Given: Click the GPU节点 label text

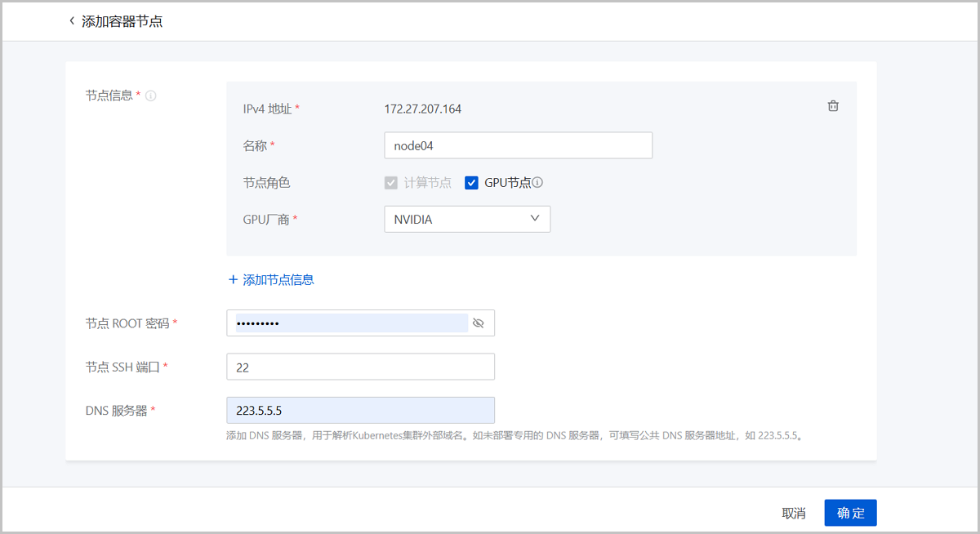Looking at the screenshot, I should point(507,183).
